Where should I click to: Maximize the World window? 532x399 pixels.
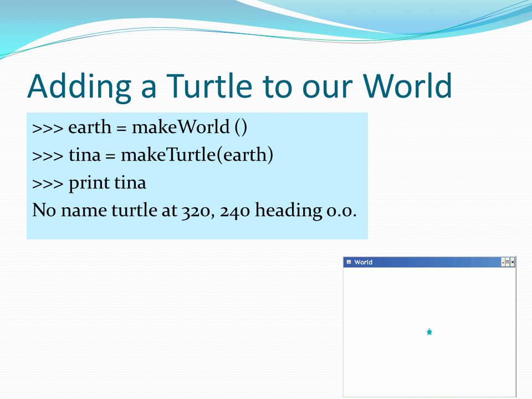click(508, 262)
